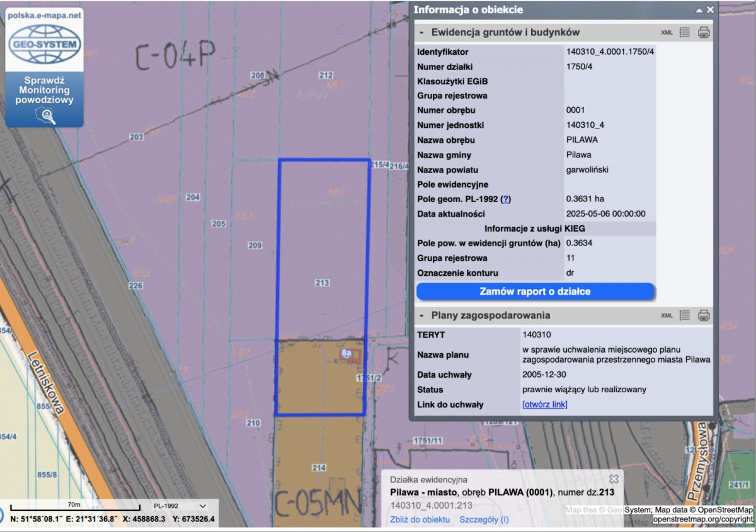
Task: Minimize the Informacja o obiekcie panel with arrow
Action: (x=699, y=11)
